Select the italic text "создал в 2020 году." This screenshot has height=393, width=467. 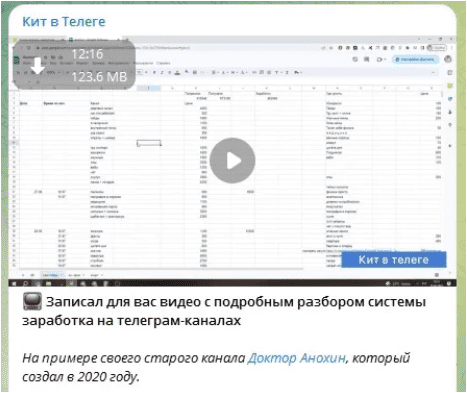point(80,377)
